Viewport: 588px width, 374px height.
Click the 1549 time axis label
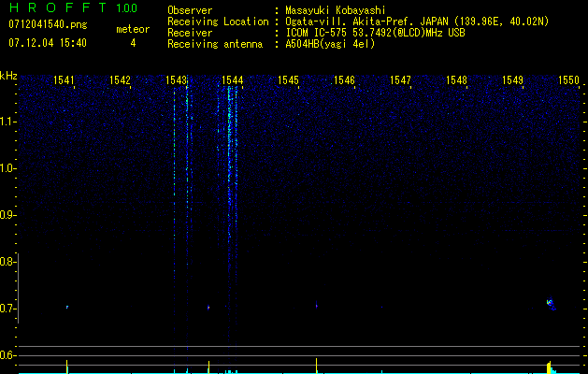[x=512, y=80]
